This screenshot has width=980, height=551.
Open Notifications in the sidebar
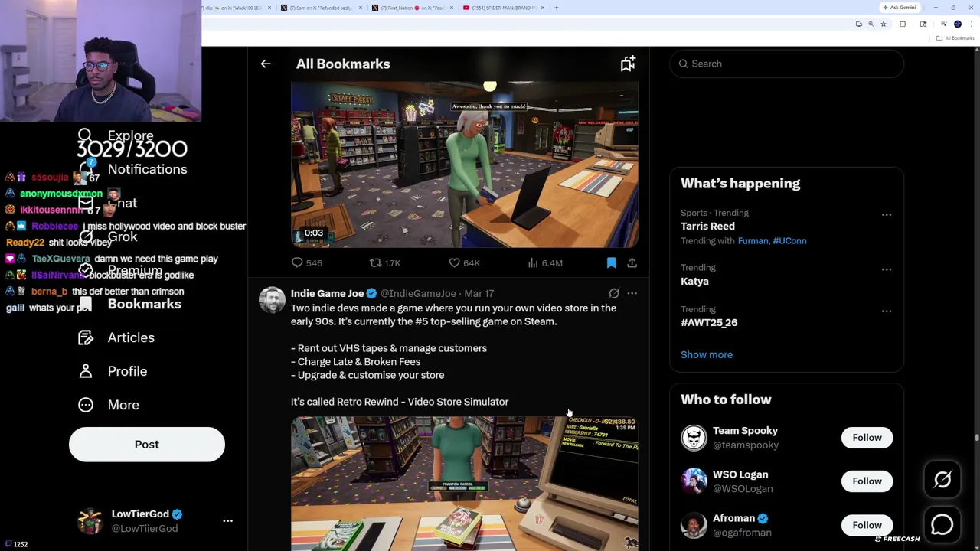[133, 169]
